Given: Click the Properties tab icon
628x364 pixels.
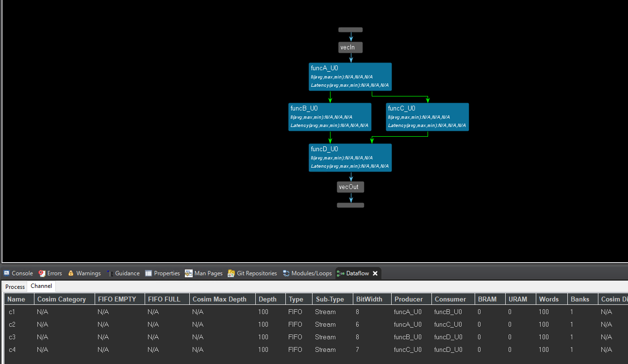Looking at the screenshot, I should pos(149,273).
